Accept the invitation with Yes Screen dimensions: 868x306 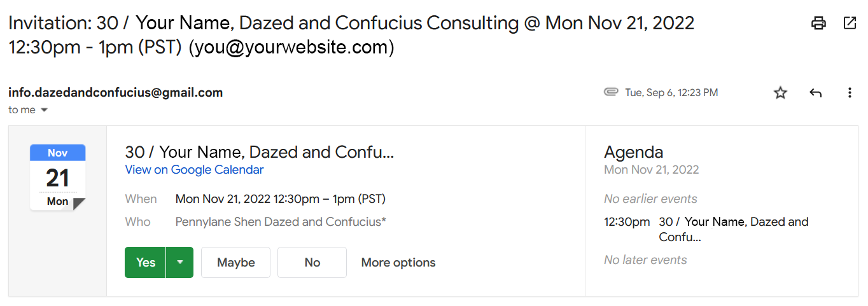click(146, 262)
